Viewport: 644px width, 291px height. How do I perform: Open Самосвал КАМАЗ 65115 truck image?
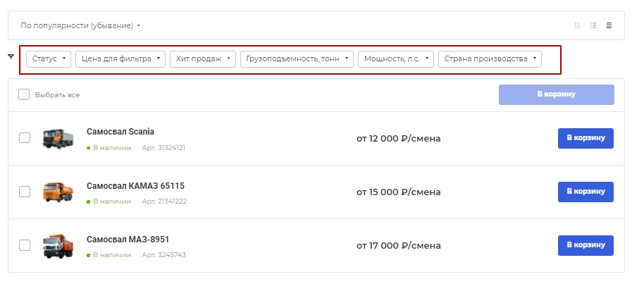tap(58, 192)
